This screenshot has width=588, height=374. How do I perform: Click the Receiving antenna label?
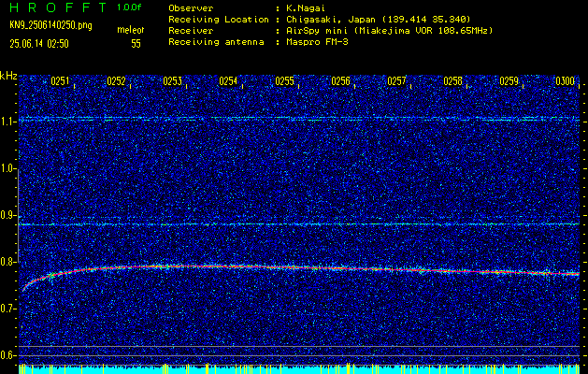[216, 42]
